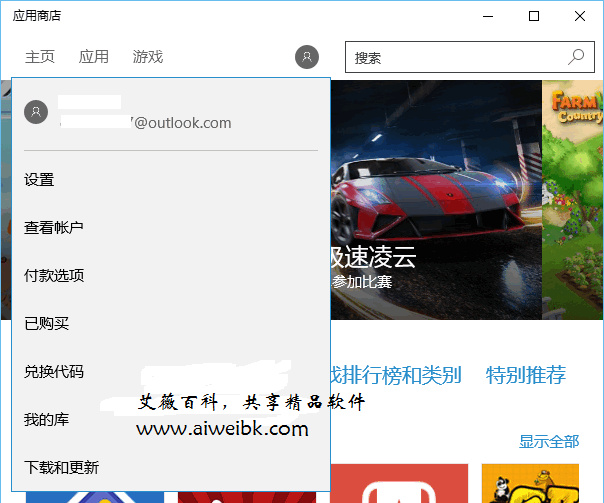Click the 显示全部 link

pos(549,441)
